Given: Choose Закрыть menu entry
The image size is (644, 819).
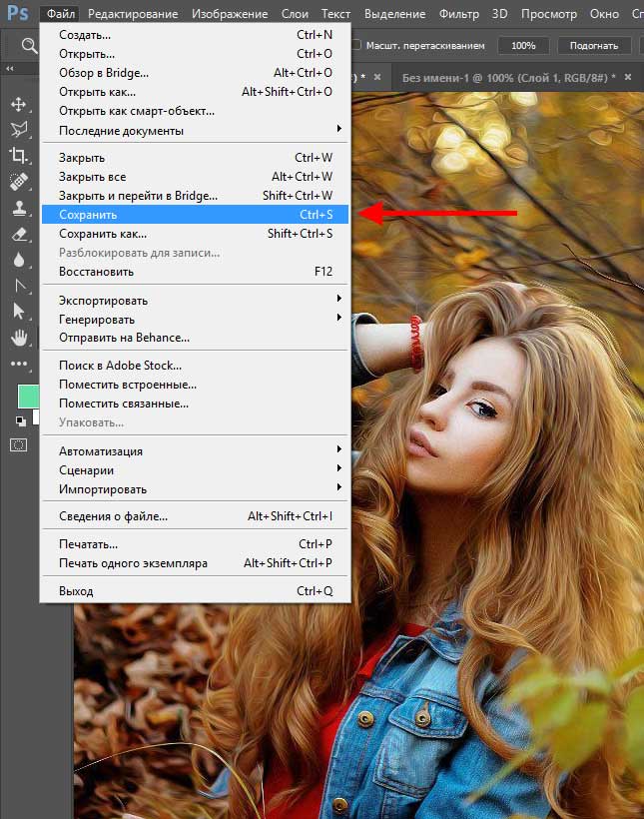Looking at the screenshot, I should [x=195, y=158].
